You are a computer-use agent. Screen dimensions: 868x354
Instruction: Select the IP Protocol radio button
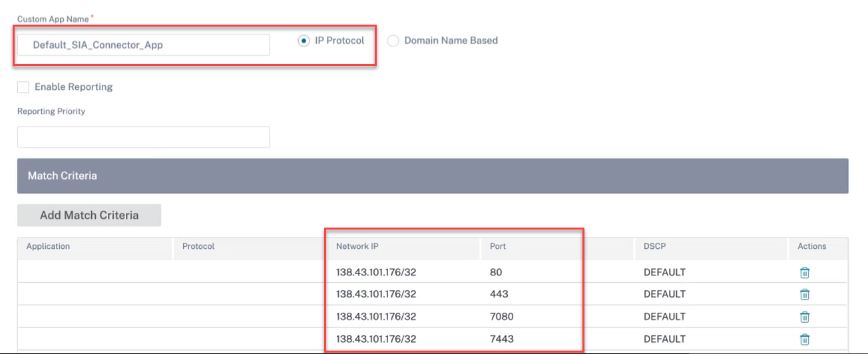304,41
